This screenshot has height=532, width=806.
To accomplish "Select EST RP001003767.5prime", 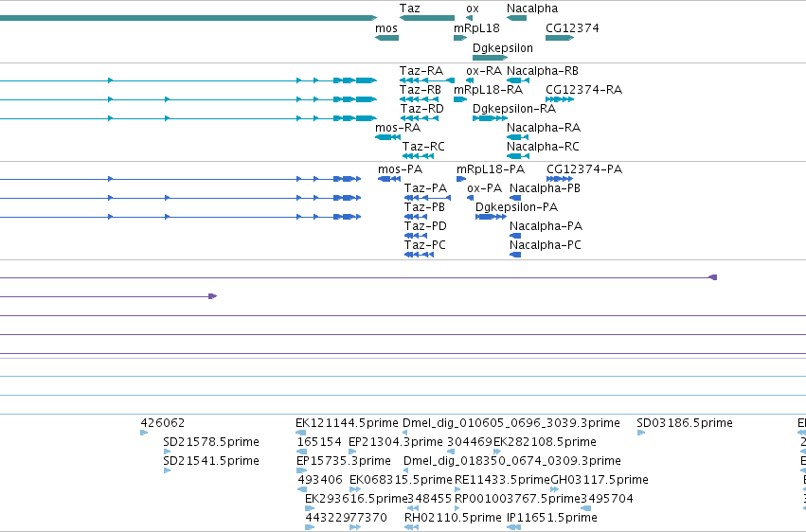I will pos(518,499).
